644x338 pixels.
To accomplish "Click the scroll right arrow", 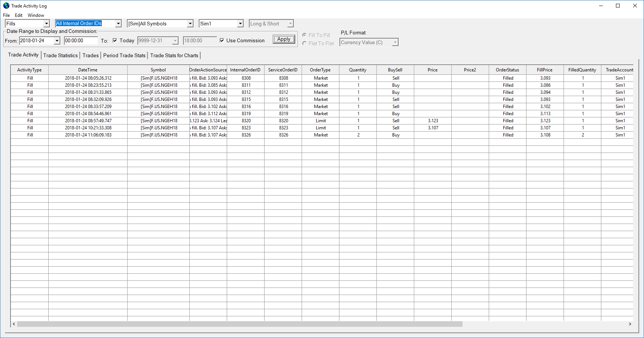I will (x=630, y=324).
